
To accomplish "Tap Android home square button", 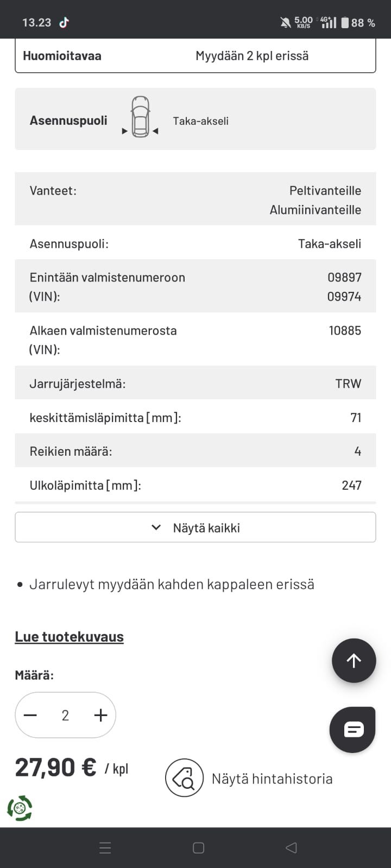I will tap(198, 847).
